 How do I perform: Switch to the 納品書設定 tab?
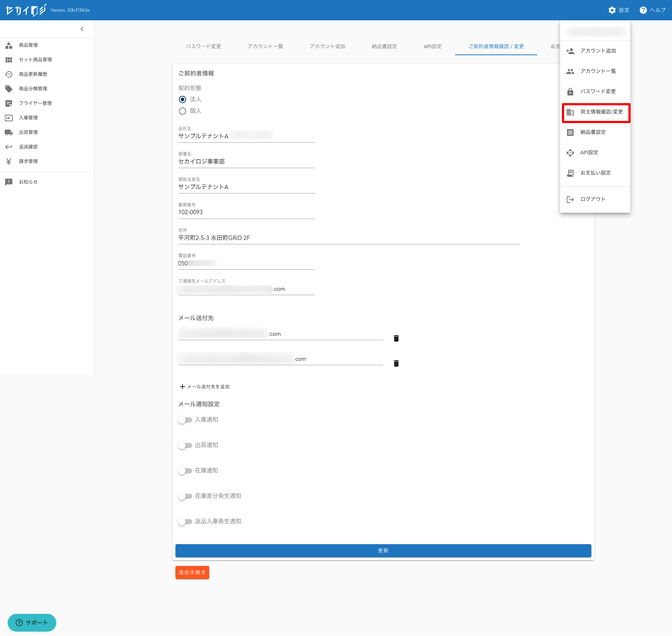click(x=384, y=46)
